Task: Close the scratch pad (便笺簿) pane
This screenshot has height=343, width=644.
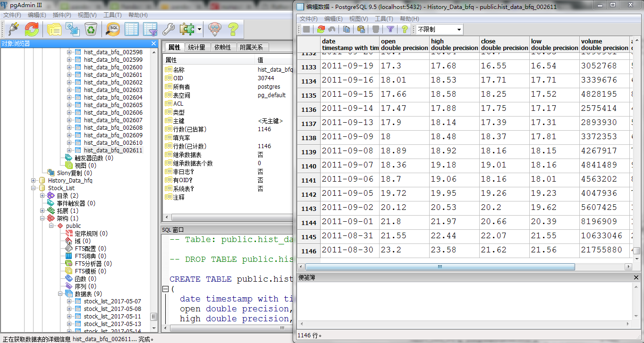Action: pyautogui.click(x=636, y=278)
